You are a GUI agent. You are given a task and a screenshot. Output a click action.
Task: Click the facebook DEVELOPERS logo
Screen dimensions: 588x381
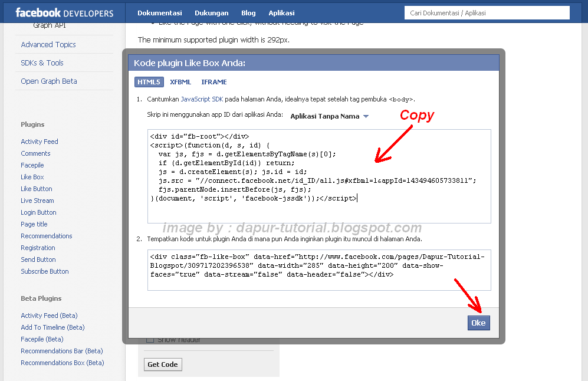64,13
